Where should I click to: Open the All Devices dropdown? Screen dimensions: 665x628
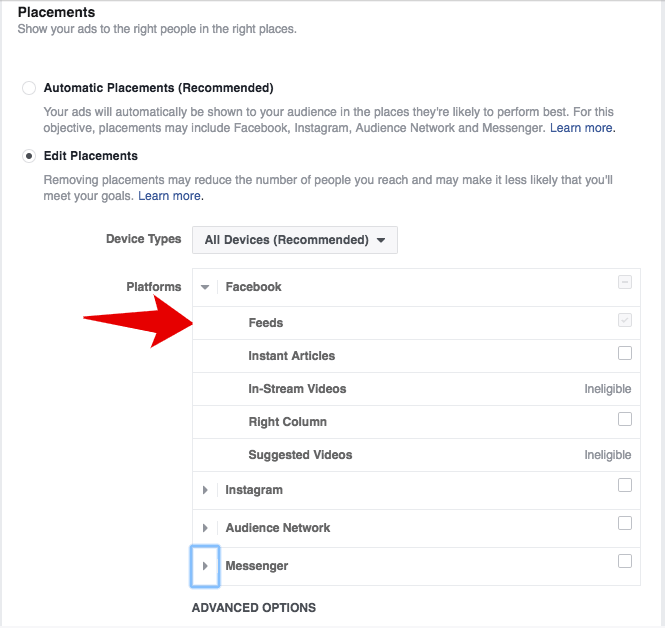click(295, 240)
